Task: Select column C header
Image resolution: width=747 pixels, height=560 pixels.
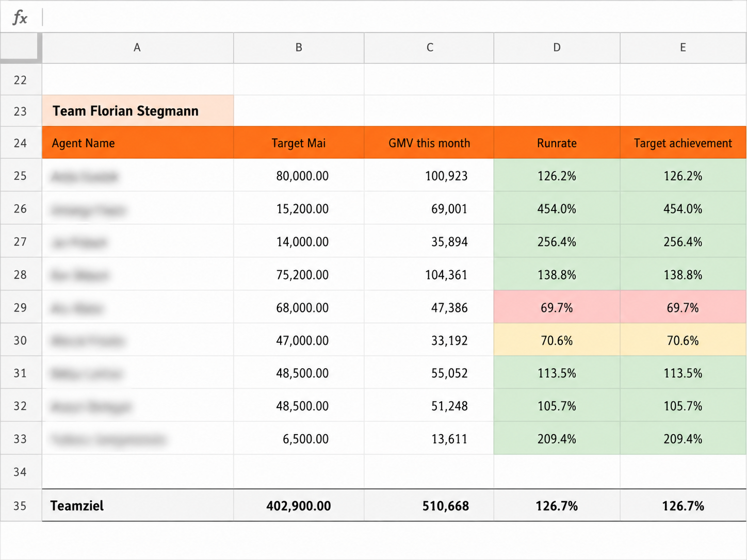Action: [x=429, y=48]
